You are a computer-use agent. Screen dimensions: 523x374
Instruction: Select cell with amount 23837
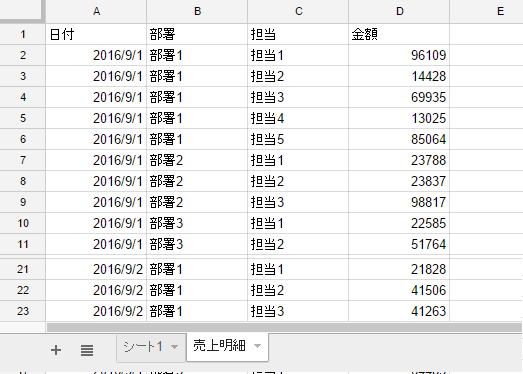399,181
